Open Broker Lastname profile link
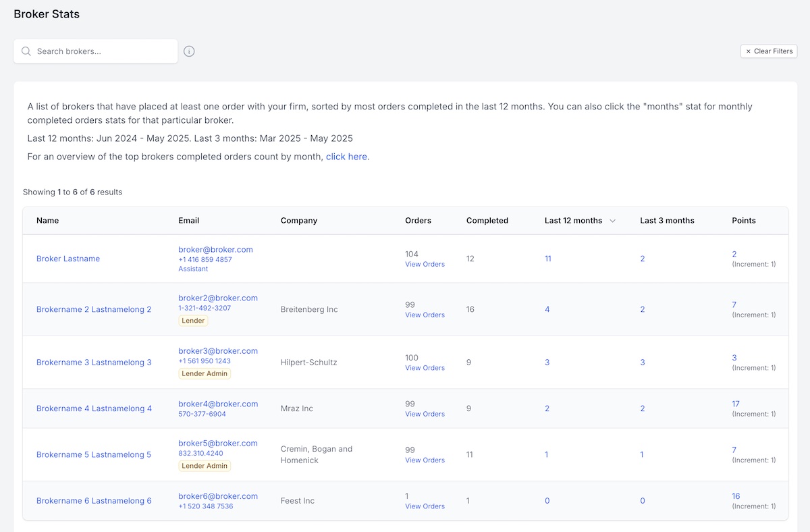The height and width of the screenshot is (532, 810). (68, 259)
